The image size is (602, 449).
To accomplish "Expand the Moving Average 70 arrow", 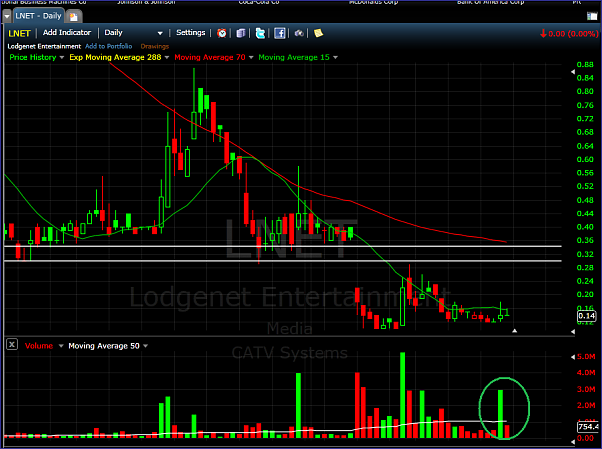I will (251, 58).
